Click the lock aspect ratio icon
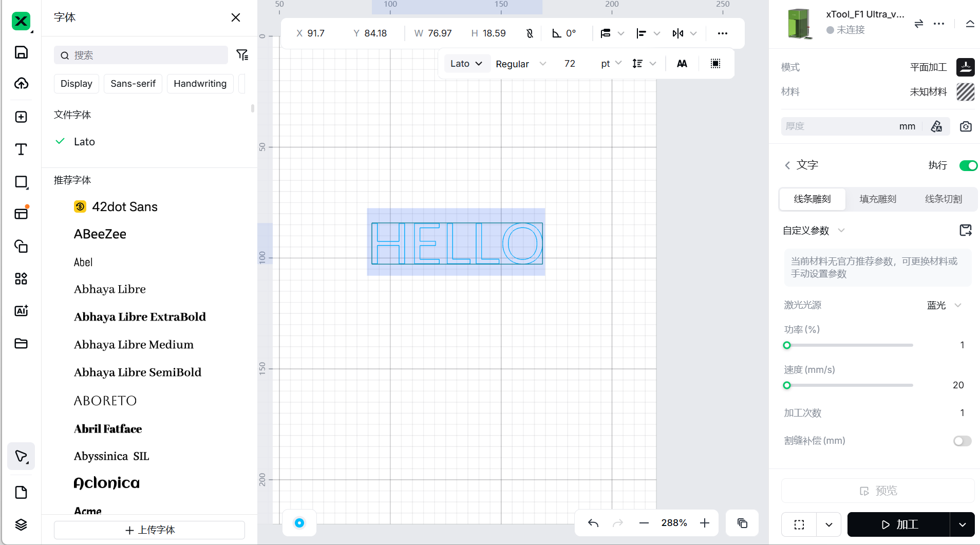 530,33
